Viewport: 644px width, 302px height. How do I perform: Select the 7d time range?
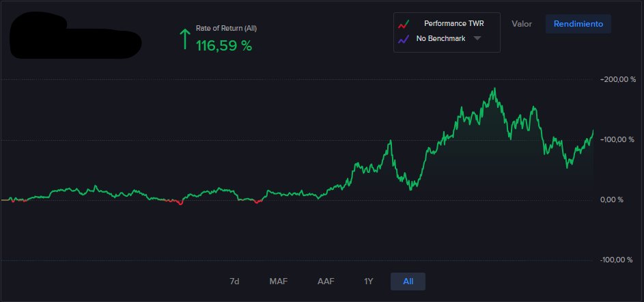pyautogui.click(x=234, y=282)
